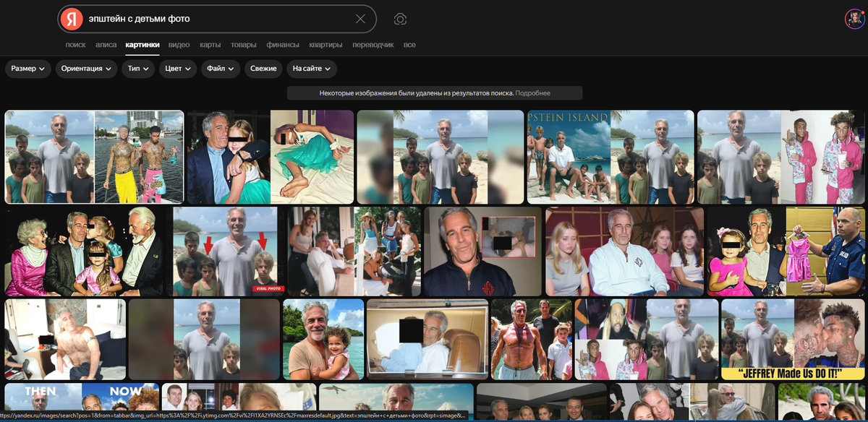Expand the Файл filter dropdown
The height and width of the screenshot is (422, 868).
(x=221, y=69)
